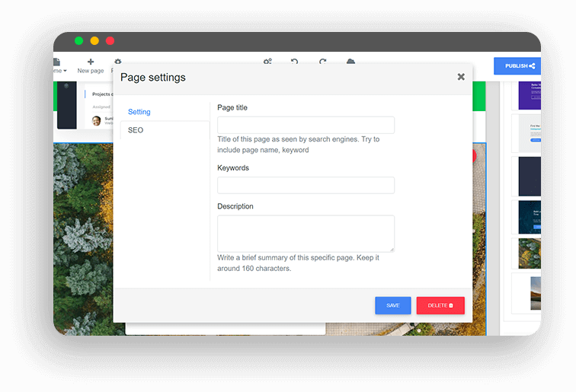
Task: Open the advanced gears icon in the toolbar
Action: pyautogui.click(x=267, y=62)
